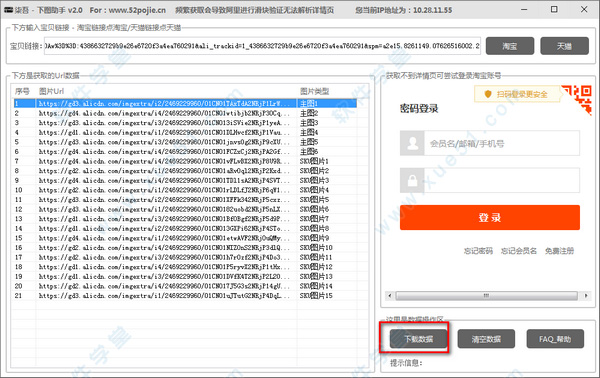Click the user avatar icon beside the username field

tap(412, 143)
